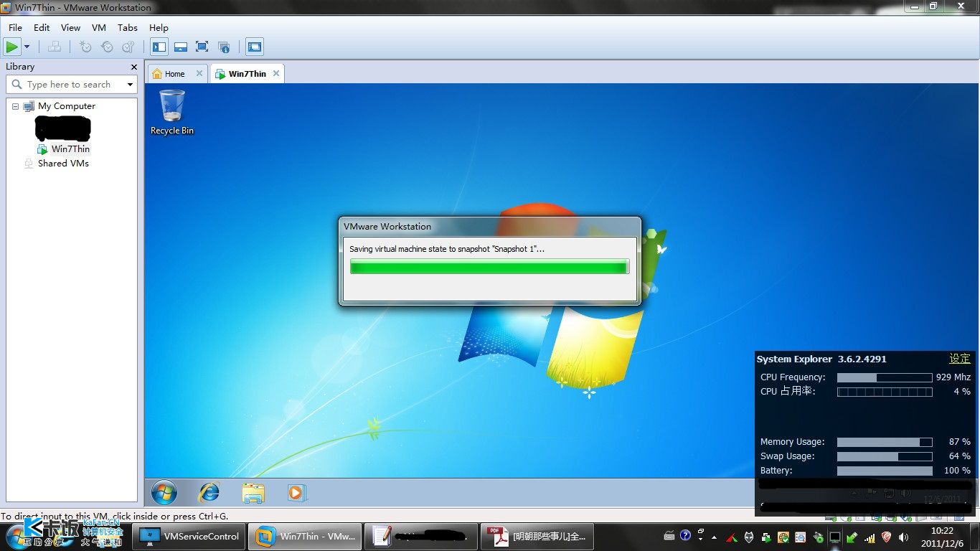Open the VM menu

pyautogui.click(x=99, y=27)
